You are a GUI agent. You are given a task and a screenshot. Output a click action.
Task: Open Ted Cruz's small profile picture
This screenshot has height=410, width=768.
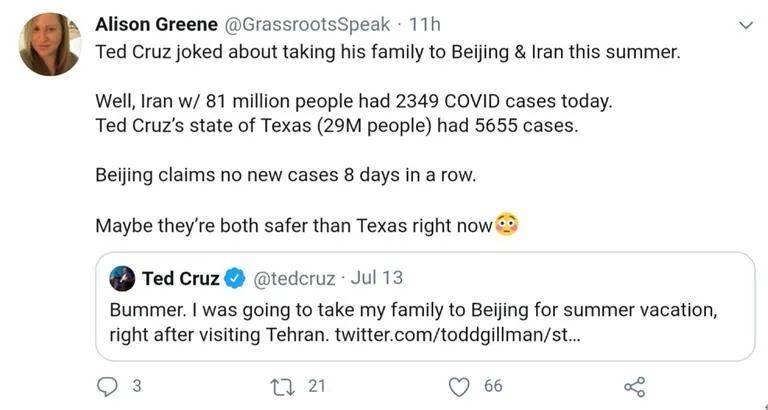click(122, 278)
